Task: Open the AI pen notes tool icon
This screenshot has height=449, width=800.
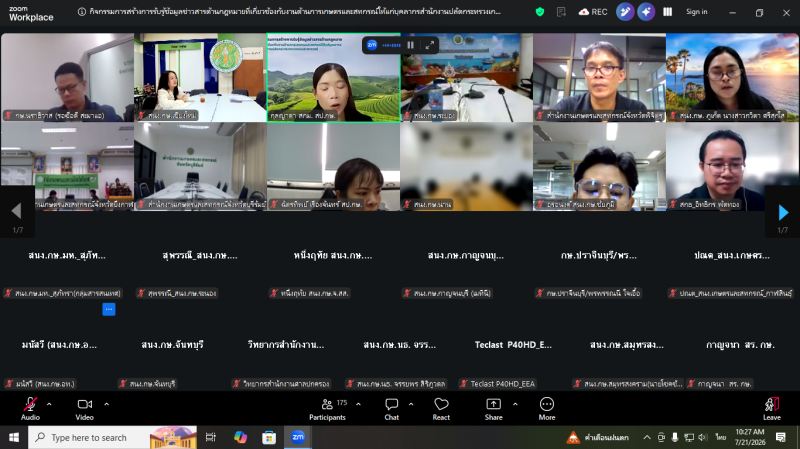Action: (x=625, y=12)
